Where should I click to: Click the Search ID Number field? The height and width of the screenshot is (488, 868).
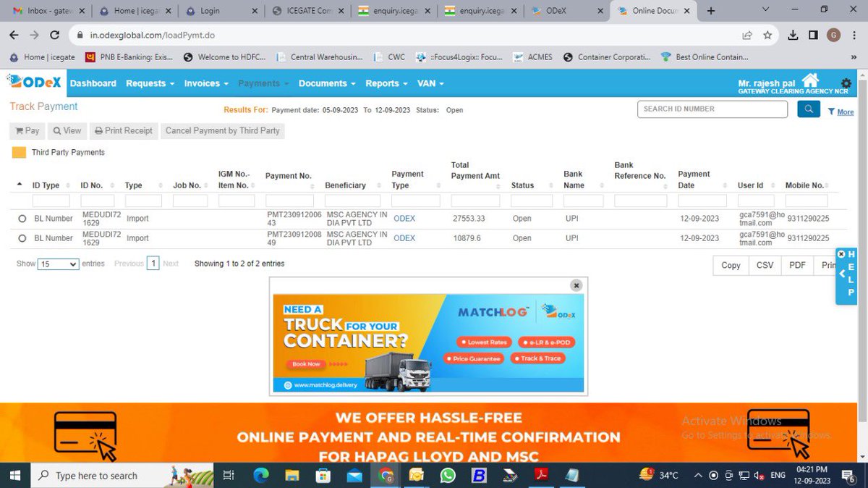(712, 109)
